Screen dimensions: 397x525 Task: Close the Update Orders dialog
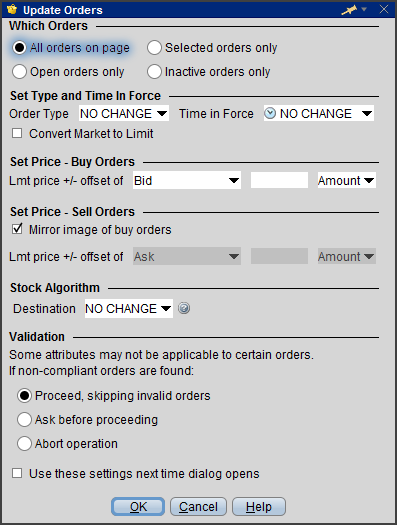(x=384, y=9)
